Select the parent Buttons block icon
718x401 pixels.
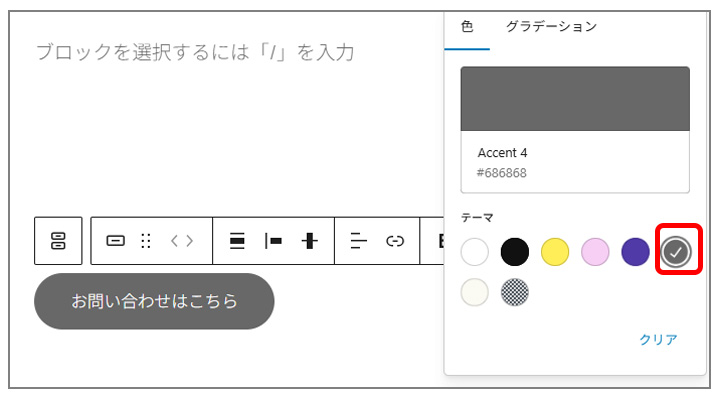point(58,241)
